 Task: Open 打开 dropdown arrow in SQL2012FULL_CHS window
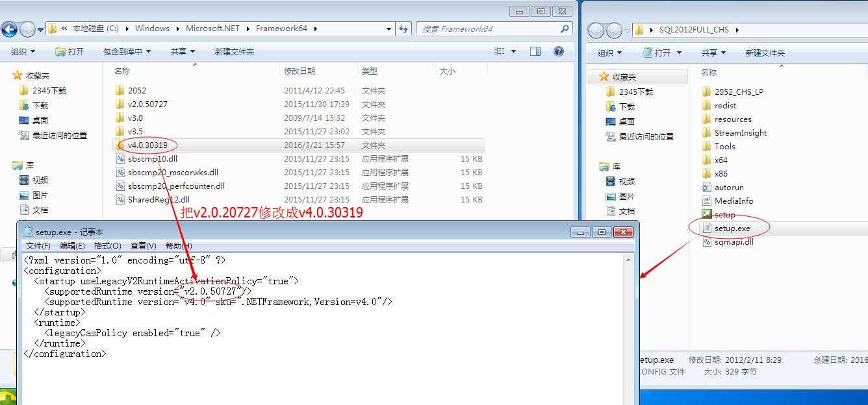point(679,53)
